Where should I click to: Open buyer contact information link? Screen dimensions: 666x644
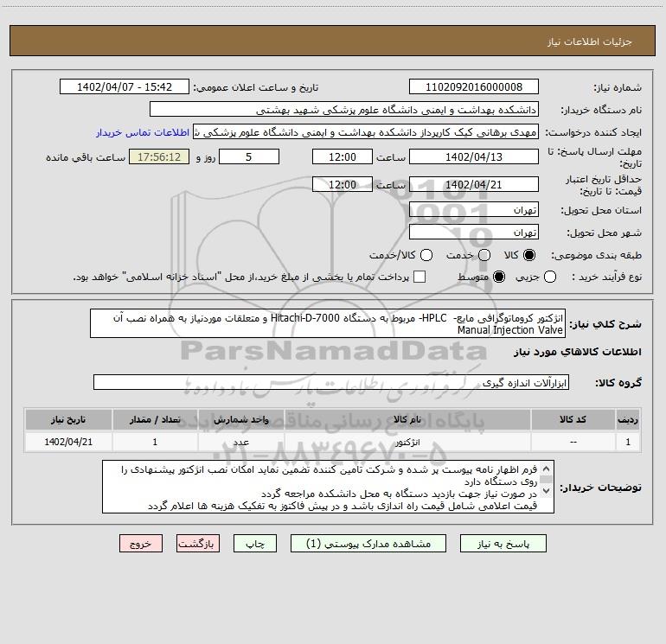point(143,132)
